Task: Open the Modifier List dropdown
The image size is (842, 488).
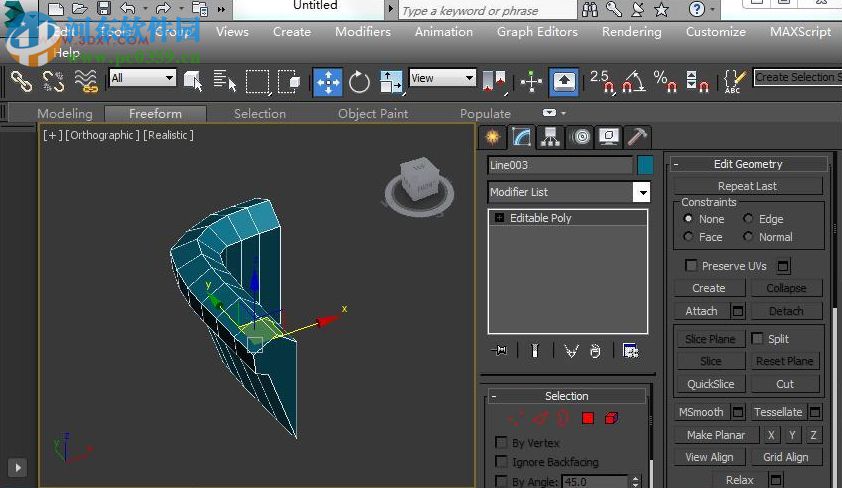Action: point(642,192)
